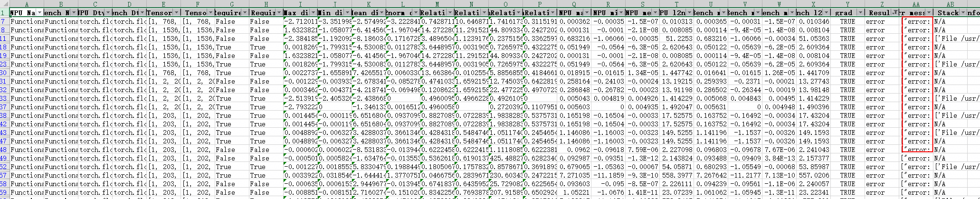This screenshot has width=980, height=199.
Task: Open the Stack filter dropdown in column AB
Action: 963,12
